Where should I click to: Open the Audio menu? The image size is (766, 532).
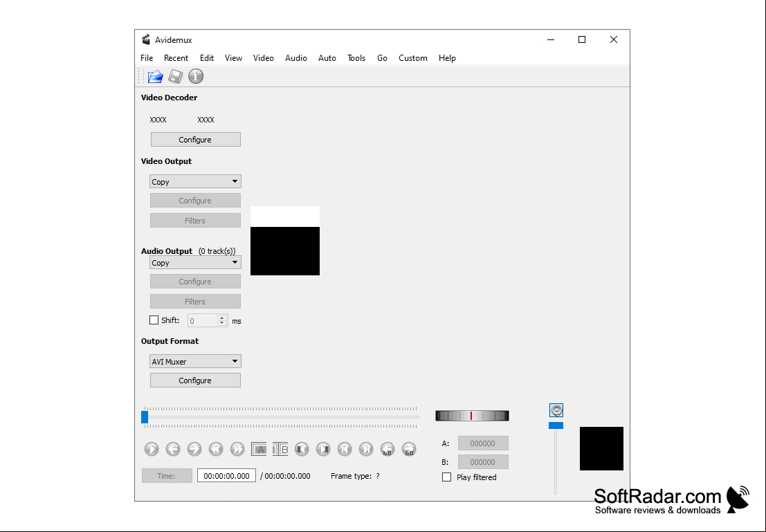[296, 57]
